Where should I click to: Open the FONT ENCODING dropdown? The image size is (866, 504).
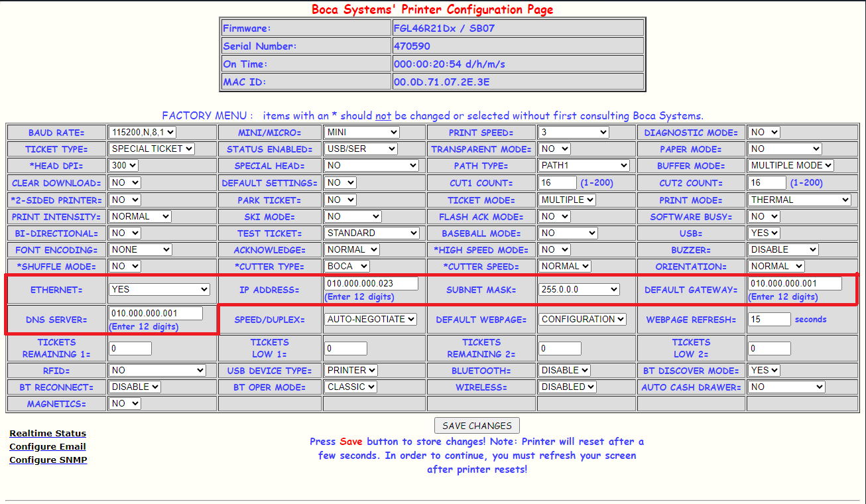140,249
